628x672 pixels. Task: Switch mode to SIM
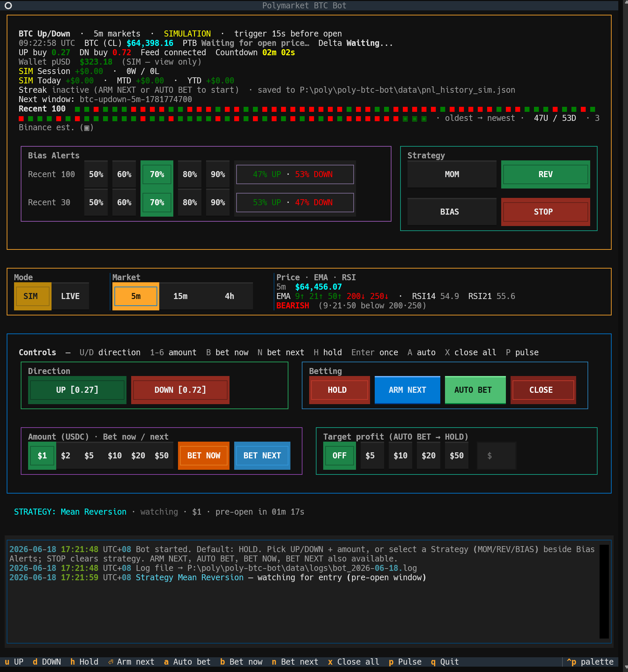point(32,296)
